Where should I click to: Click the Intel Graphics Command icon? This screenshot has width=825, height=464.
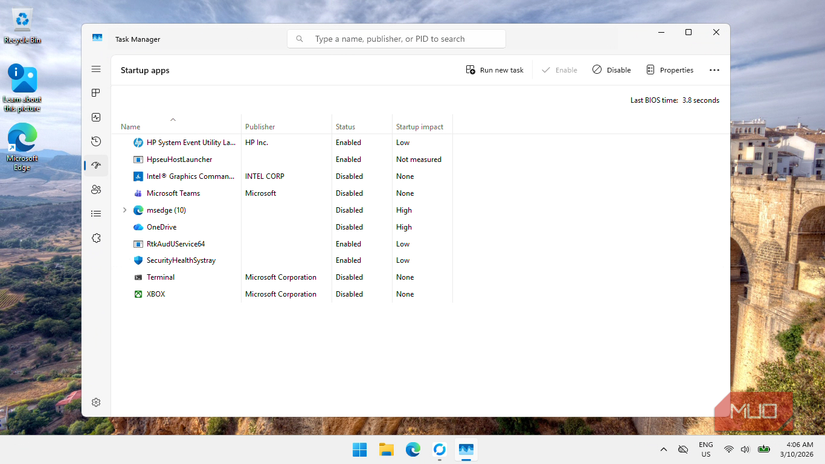coord(138,176)
